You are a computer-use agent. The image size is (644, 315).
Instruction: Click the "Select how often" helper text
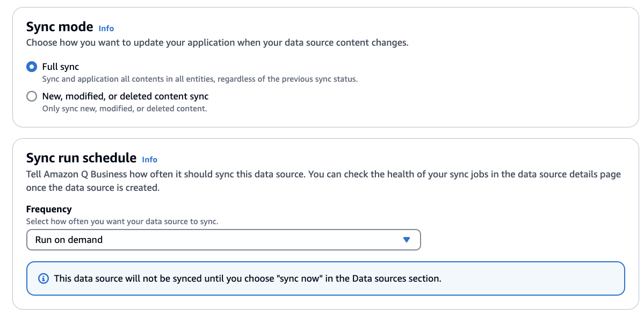[122, 221]
